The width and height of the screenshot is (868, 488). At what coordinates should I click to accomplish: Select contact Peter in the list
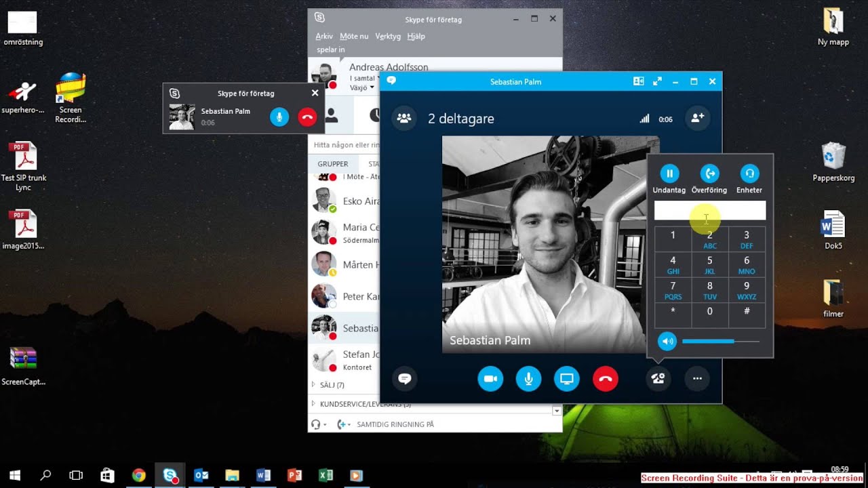pyautogui.click(x=344, y=296)
